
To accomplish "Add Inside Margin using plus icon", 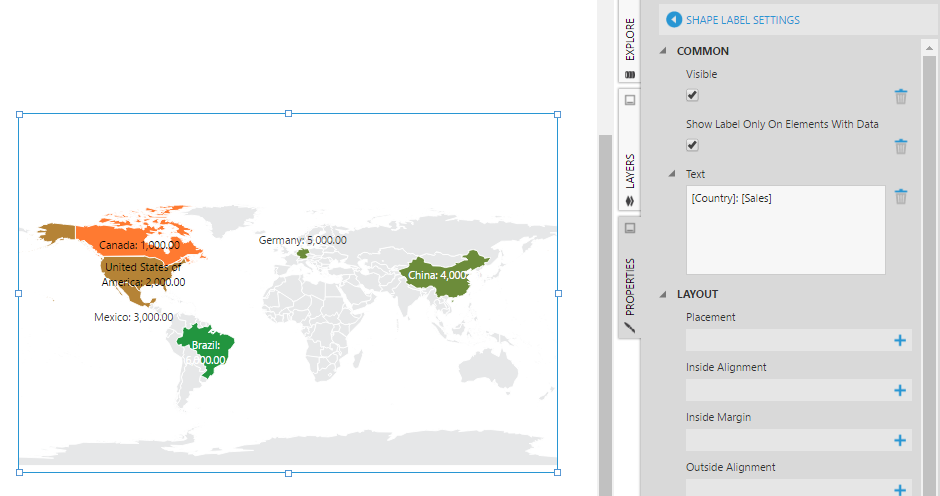I will pyautogui.click(x=899, y=441).
